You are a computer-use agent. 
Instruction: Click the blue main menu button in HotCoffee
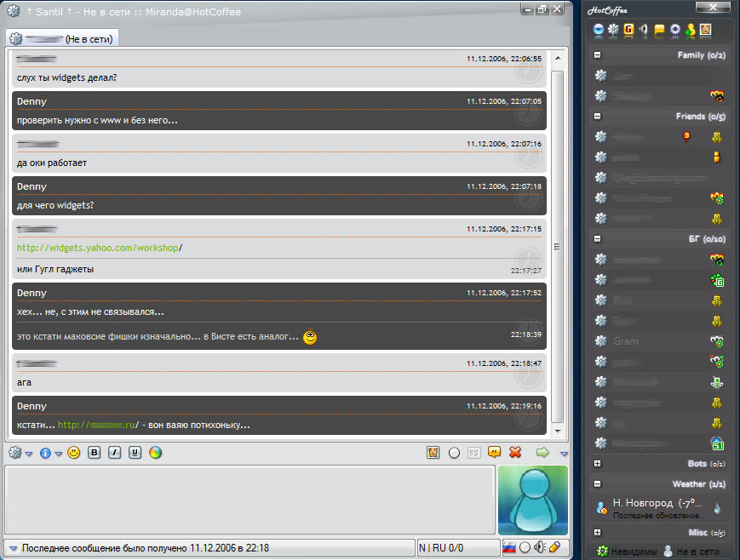(599, 30)
